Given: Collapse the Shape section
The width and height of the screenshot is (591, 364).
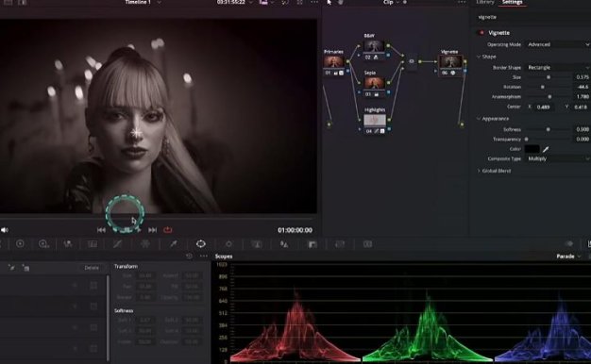Looking at the screenshot, I should [479, 57].
